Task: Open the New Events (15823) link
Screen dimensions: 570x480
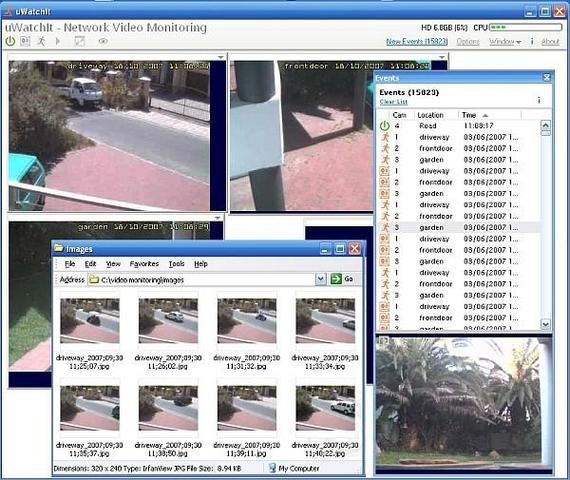Action: tap(417, 42)
